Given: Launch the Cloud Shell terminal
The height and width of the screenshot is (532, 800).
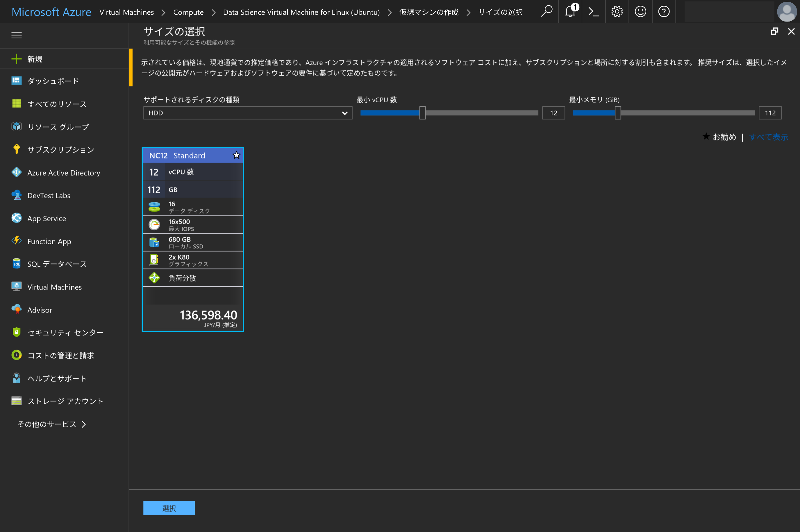Looking at the screenshot, I should 593,11.
